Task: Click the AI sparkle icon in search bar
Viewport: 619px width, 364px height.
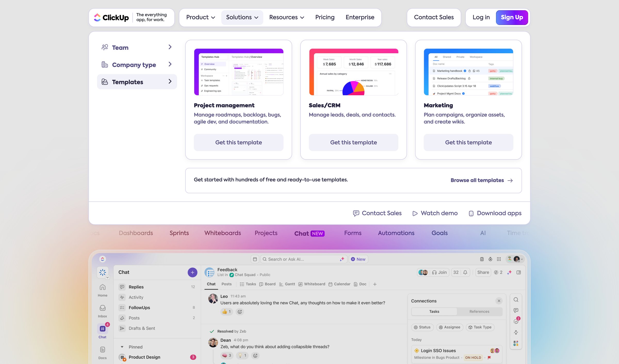Action: pos(342,259)
